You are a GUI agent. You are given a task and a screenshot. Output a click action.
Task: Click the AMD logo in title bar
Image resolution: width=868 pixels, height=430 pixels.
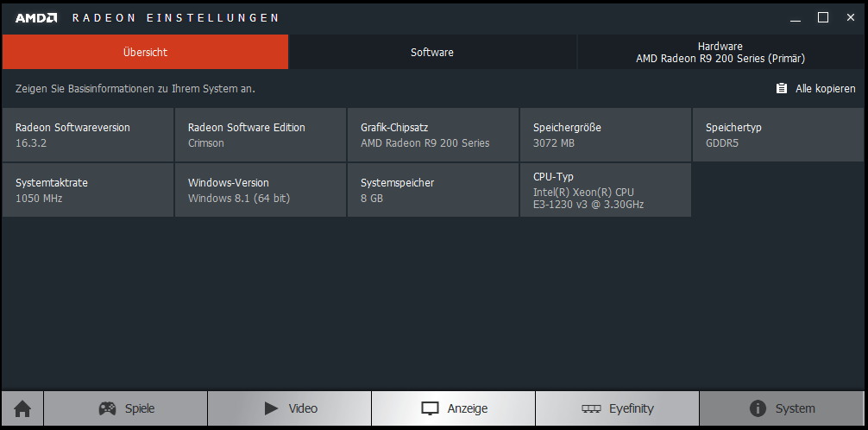36,18
